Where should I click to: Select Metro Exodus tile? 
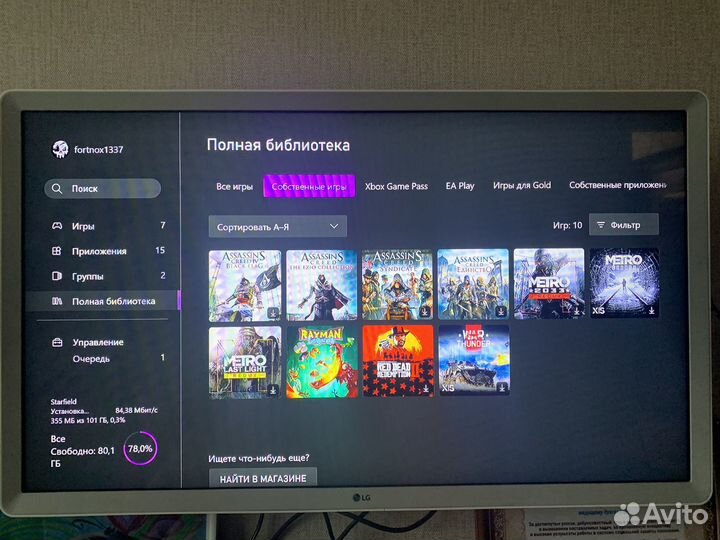(x=625, y=283)
